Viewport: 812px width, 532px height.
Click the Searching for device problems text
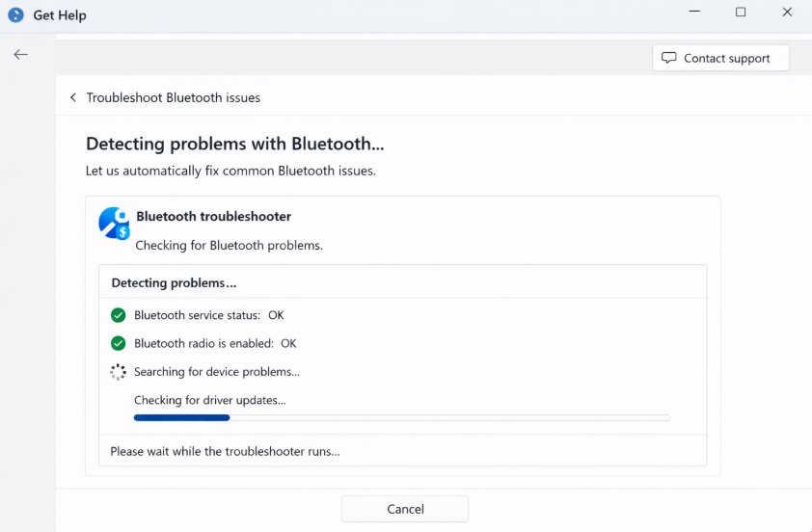point(216,372)
